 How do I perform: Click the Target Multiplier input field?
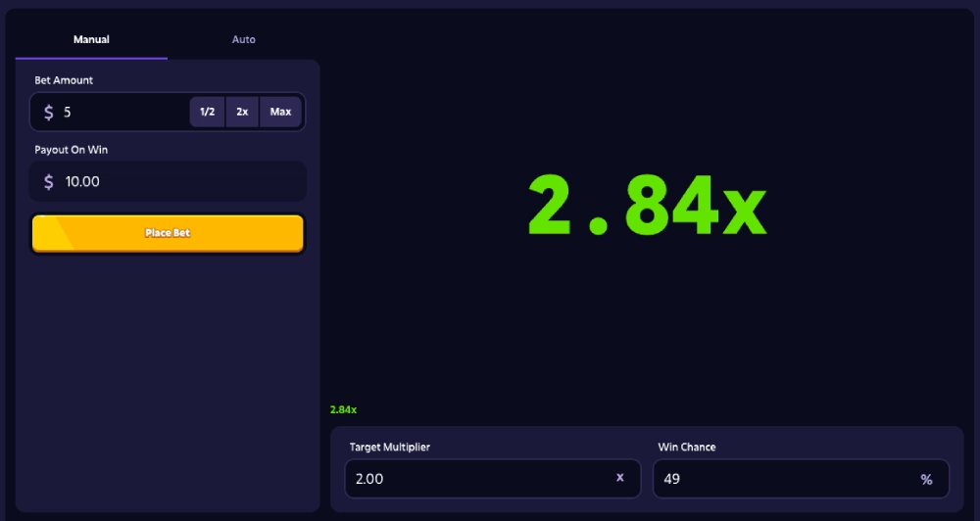[x=493, y=479]
